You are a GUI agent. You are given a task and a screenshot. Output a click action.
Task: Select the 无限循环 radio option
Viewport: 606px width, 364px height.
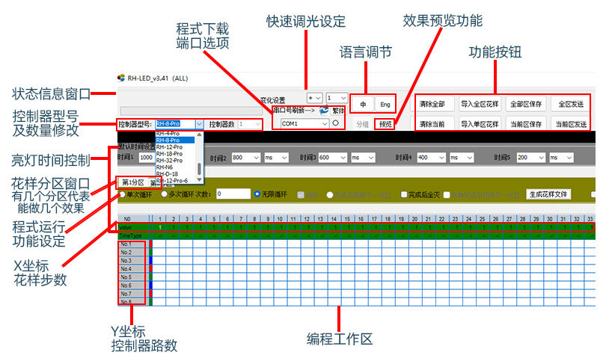[x=257, y=194]
